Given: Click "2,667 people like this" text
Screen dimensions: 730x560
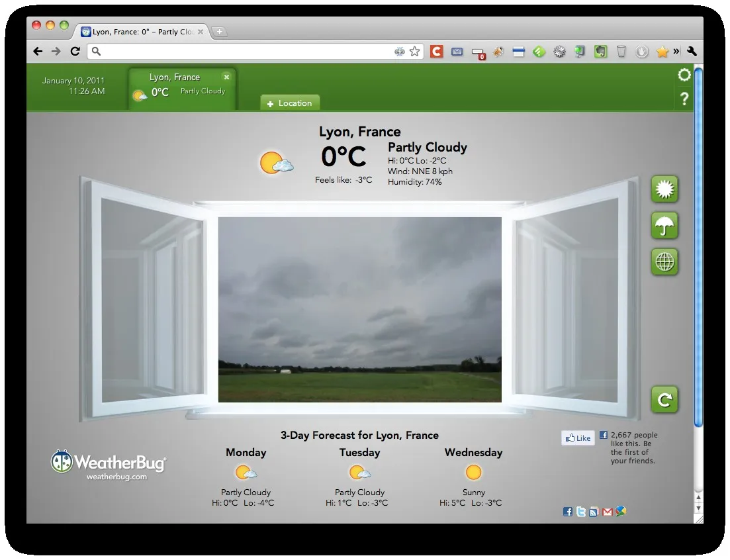Looking at the screenshot, I should pyautogui.click(x=634, y=439).
